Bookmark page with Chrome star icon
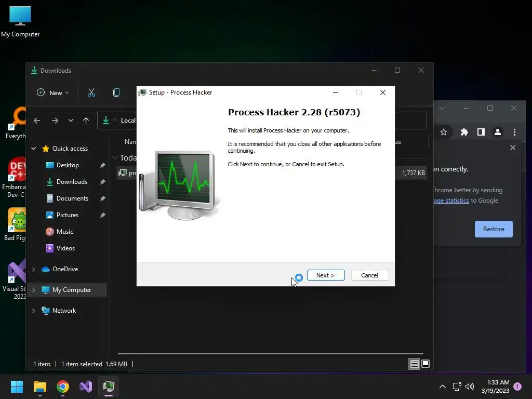Image resolution: width=532 pixels, height=399 pixels. coord(444,132)
